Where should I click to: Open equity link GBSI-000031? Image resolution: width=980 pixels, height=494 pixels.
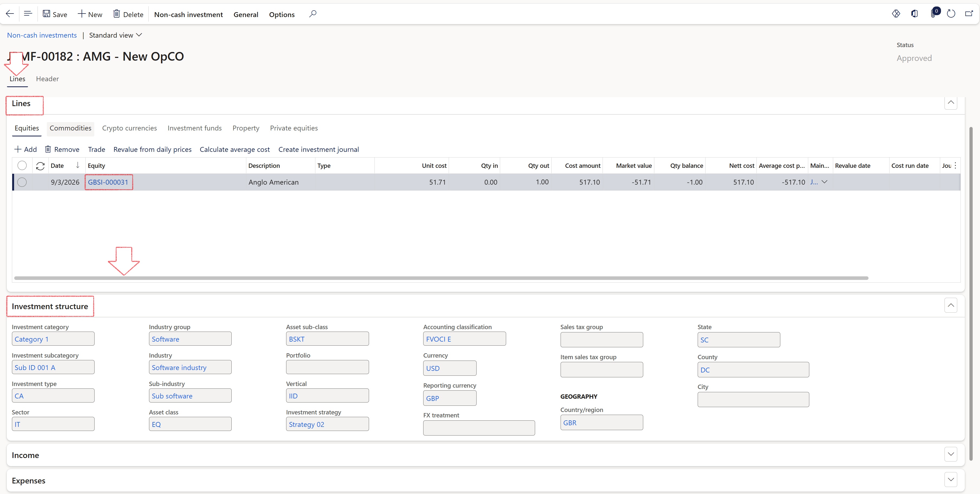pyautogui.click(x=108, y=182)
